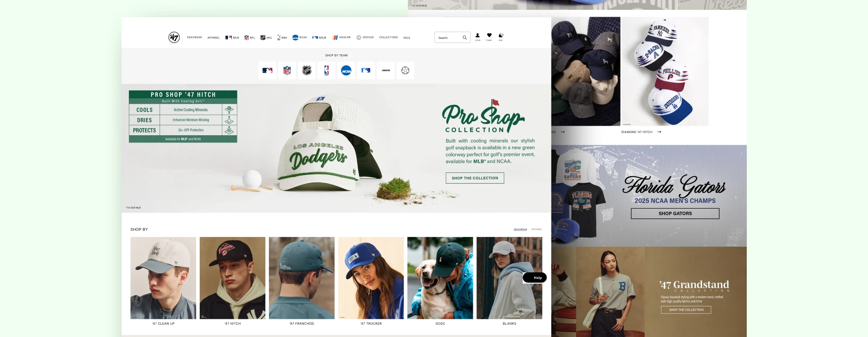Image resolution: width=868 pixels, height=337 pixels.
Task: Open the MLB menu in the top navigation
Action: 232,38
